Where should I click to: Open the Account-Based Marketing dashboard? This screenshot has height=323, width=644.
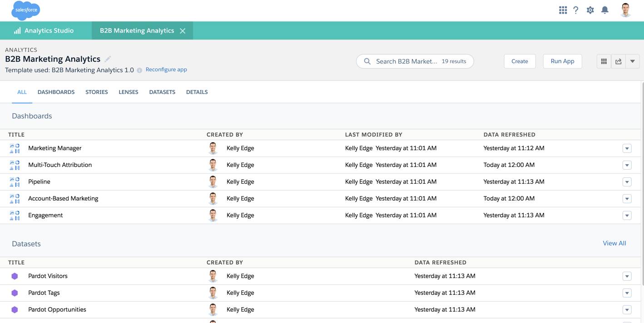(x=63, y=199)
